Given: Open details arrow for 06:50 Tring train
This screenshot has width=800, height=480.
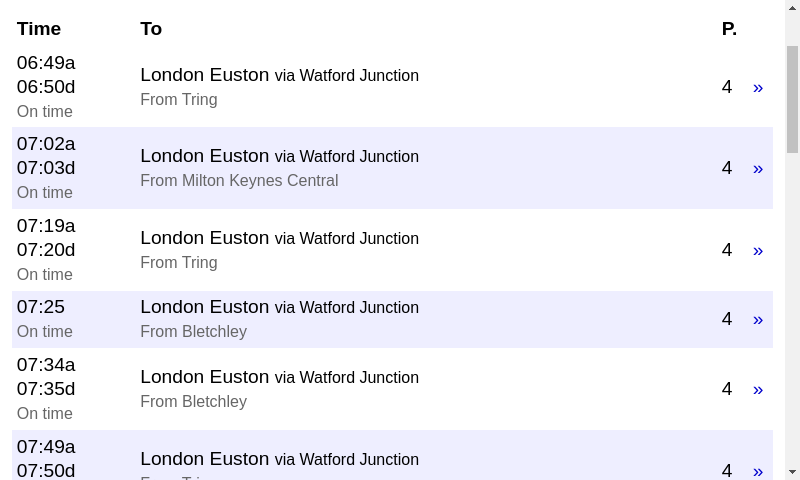Looking at the screenshot, I should 758,88.
